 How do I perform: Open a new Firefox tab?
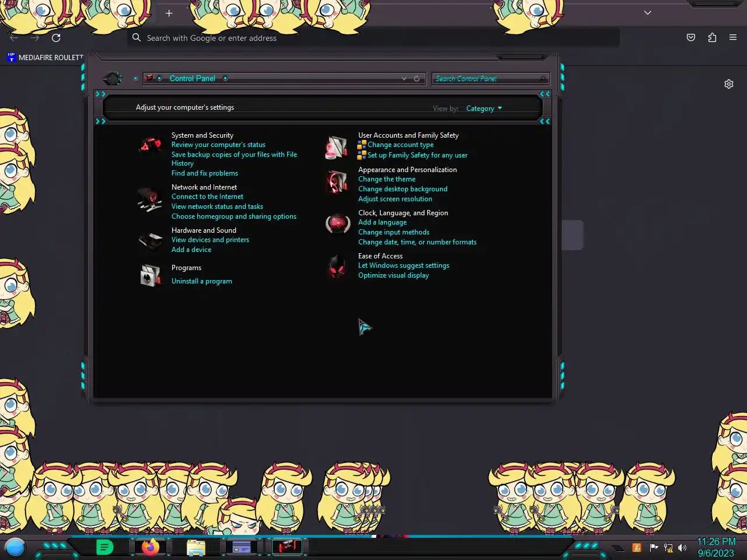pos(169,13)
